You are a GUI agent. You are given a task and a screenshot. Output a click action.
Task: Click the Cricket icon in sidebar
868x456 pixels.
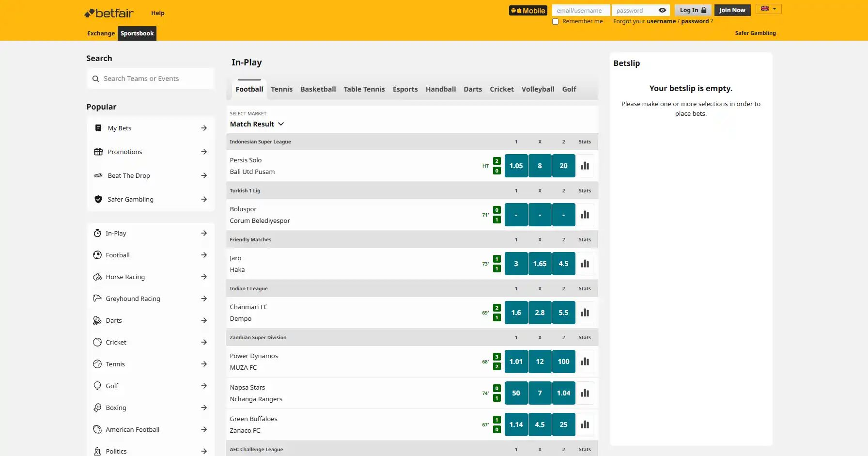point(97,342)
